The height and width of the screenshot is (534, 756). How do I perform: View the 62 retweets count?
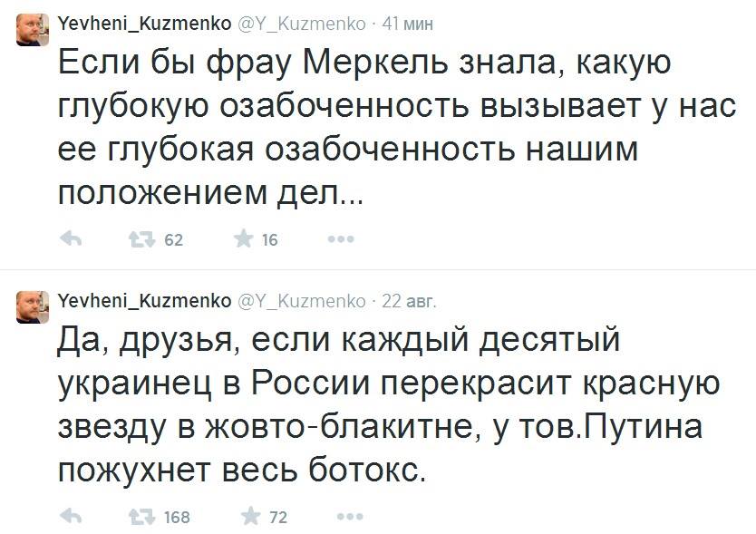pyautogui.click(x=173, y=240)
